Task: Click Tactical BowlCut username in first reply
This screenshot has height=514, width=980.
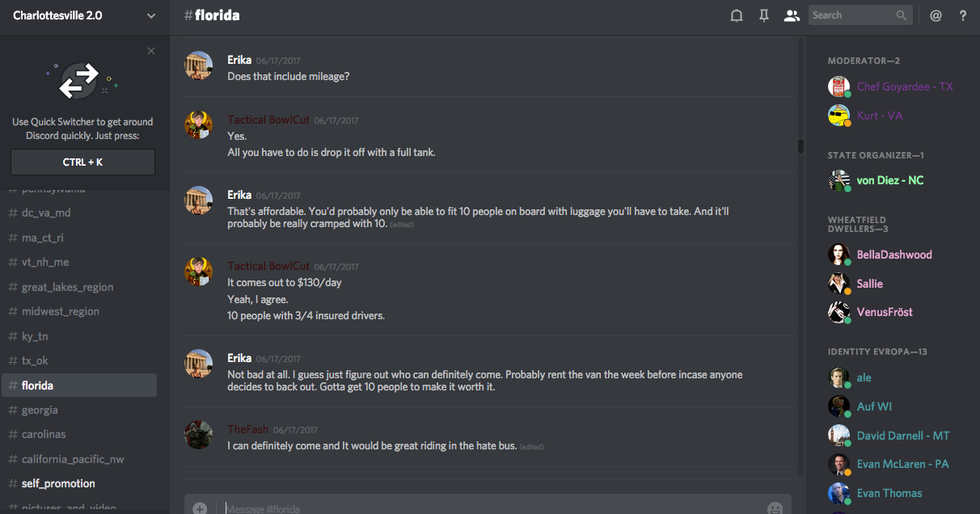Action: tap(268, 120)
